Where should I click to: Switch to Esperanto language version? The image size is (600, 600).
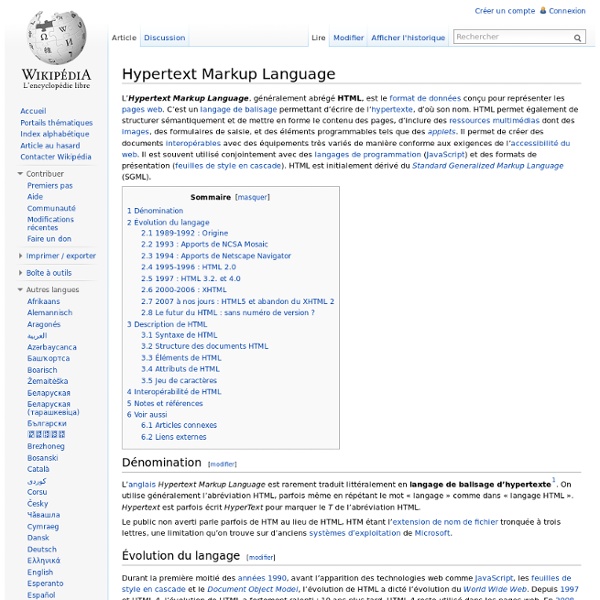45,584
